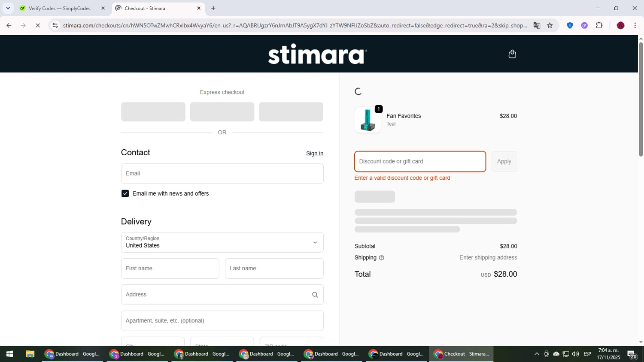The width and height of the screenshot is (644, 362).
Task: Click the Shipping help question mark icon
Action: click(x=382, y=258)
